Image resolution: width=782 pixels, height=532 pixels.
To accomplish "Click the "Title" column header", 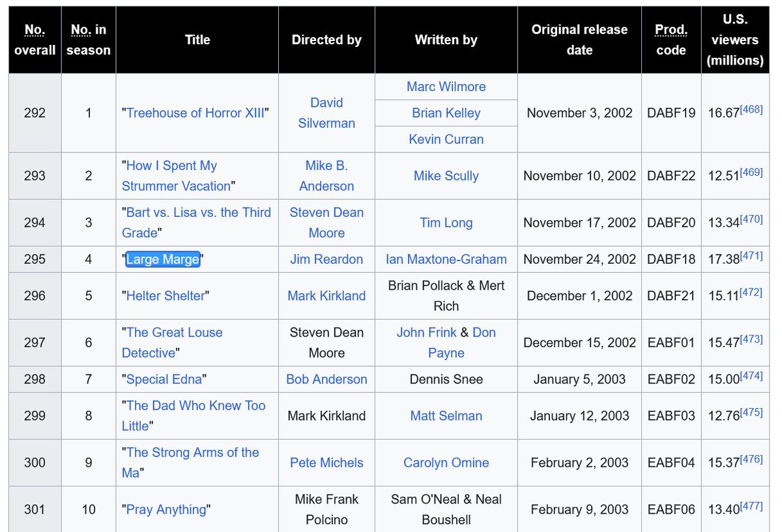I will (197, 40).
